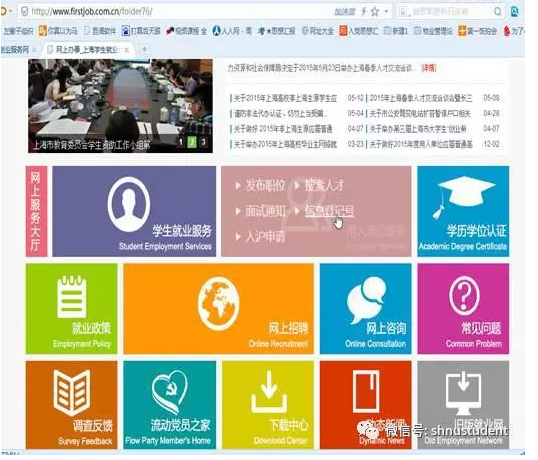Click the globe icon on orange tile
This screenshot has width=538, height=460.
(x=219, y=303)
